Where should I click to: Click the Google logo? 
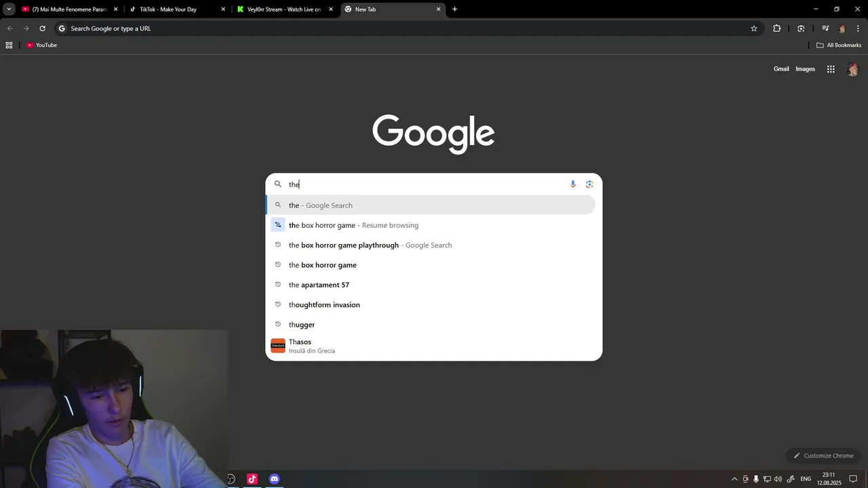(x=433, y=134)
